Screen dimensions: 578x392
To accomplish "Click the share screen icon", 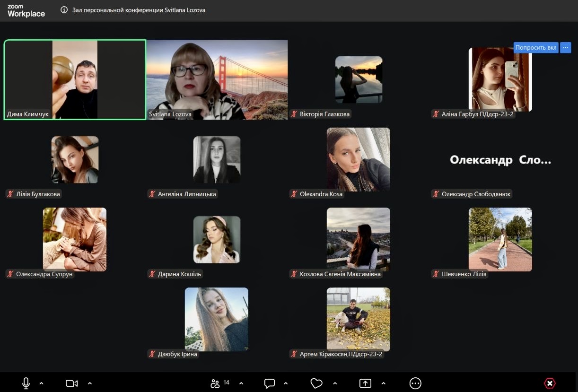I will tap(365, 383).
